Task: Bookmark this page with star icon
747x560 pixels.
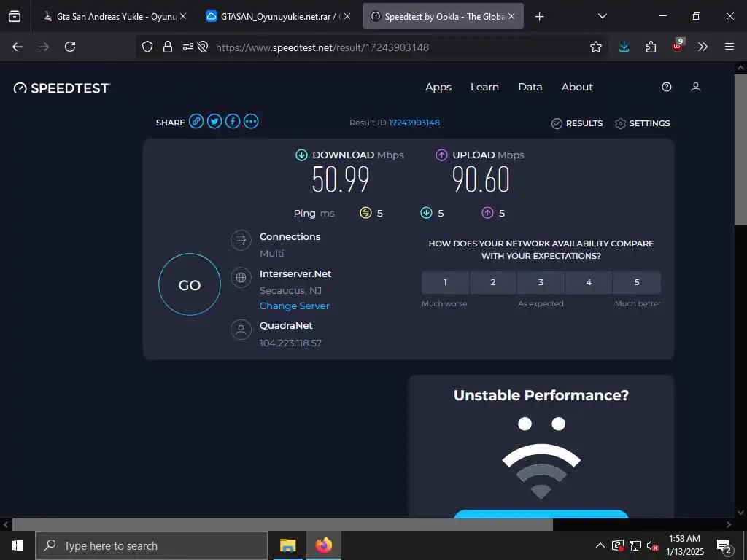Action: click(595, 47)
